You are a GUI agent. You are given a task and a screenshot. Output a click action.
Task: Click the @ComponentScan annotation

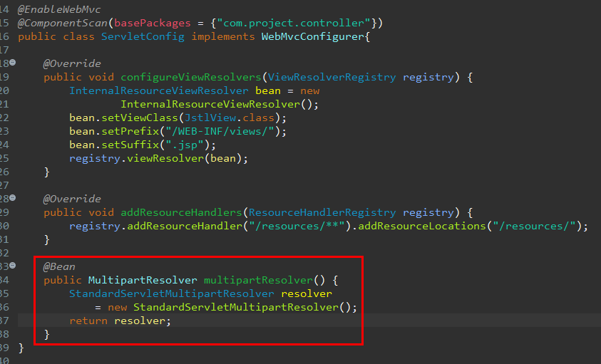pyautogui.click(x=63, y=23)
